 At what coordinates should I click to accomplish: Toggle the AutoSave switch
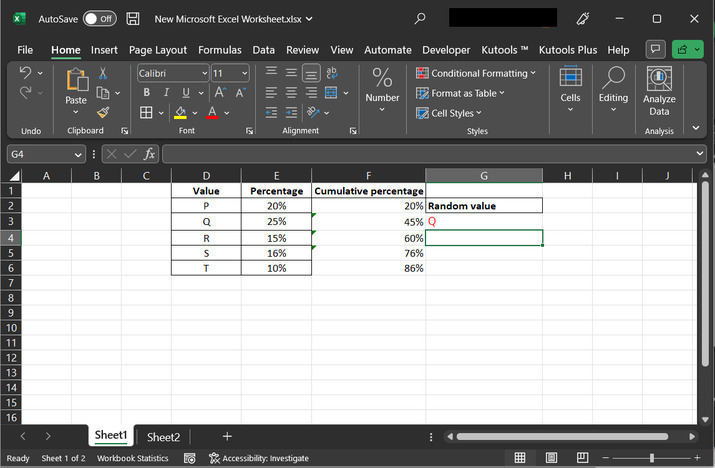[99, 19]
